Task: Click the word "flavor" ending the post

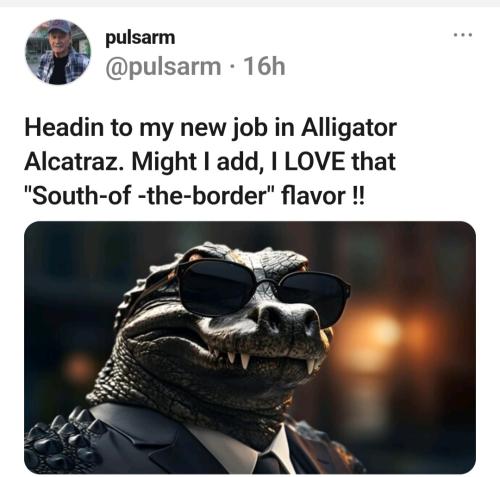Action: (x=314, y=195)
